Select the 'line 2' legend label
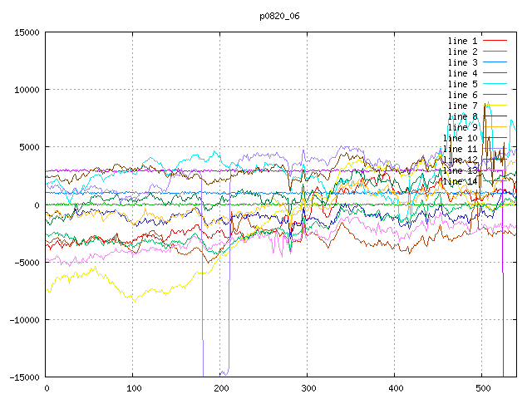This screenshot has width=532, height=399. point(462,52)
